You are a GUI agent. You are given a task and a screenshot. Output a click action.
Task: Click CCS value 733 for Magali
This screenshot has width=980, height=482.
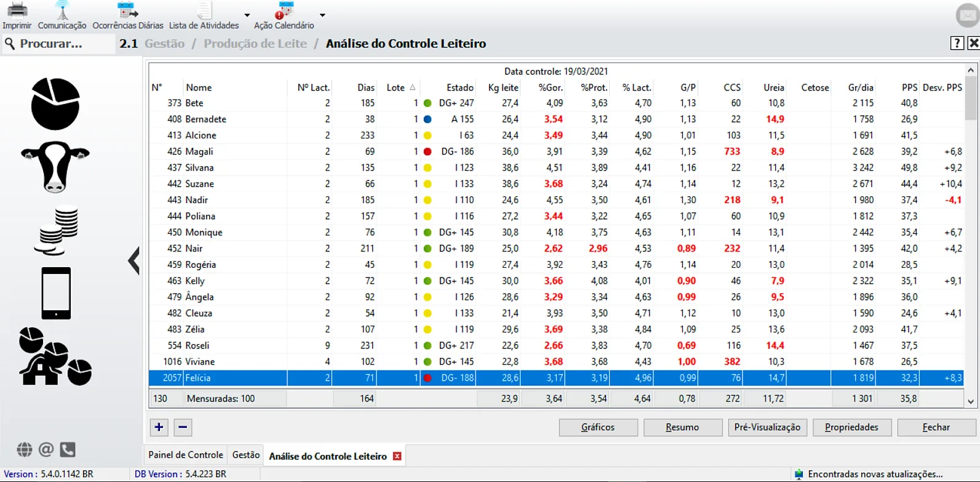pos(732,151)
